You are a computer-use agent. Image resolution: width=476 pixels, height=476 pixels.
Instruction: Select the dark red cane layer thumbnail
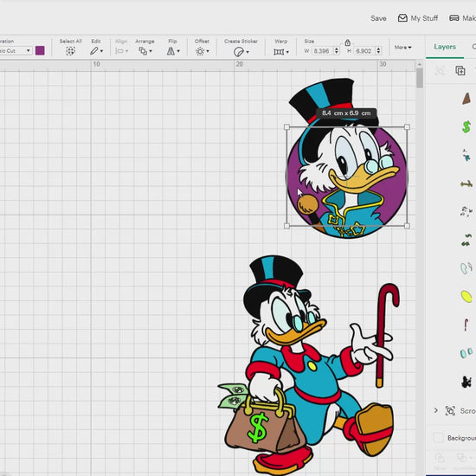pyautogui.click(x=466, y=325)
